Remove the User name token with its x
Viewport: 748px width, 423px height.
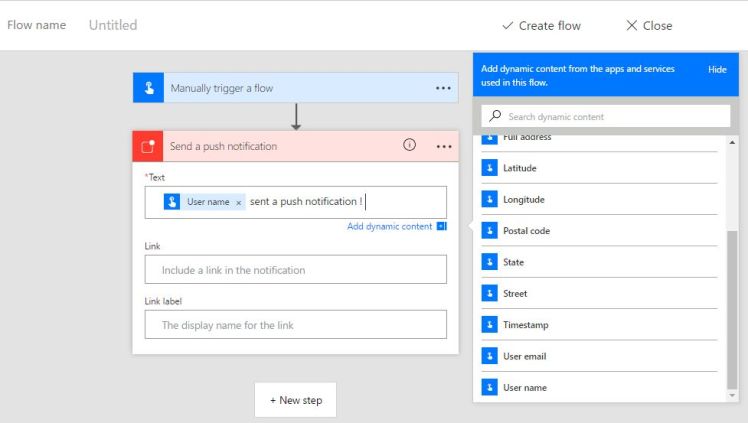coord(239,202)
